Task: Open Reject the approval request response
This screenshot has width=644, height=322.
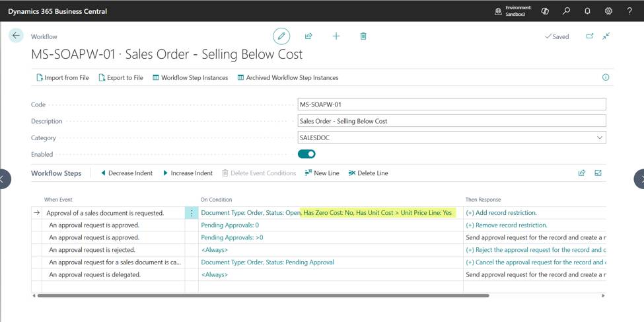Action: click(536, 250)
